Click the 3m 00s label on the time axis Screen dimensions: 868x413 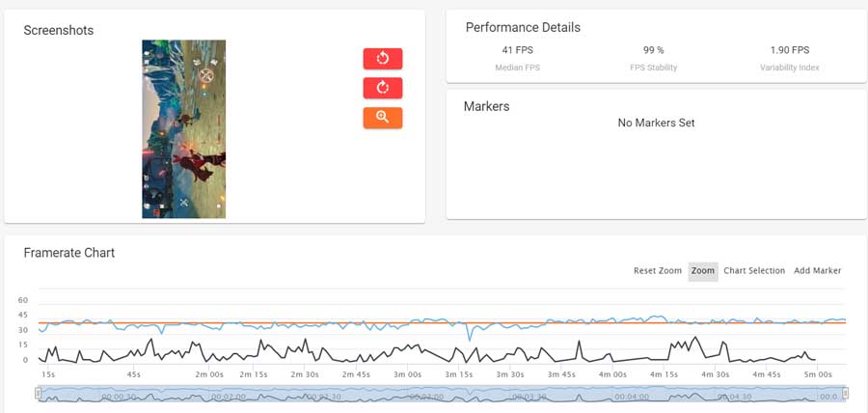tap(408, 374)
